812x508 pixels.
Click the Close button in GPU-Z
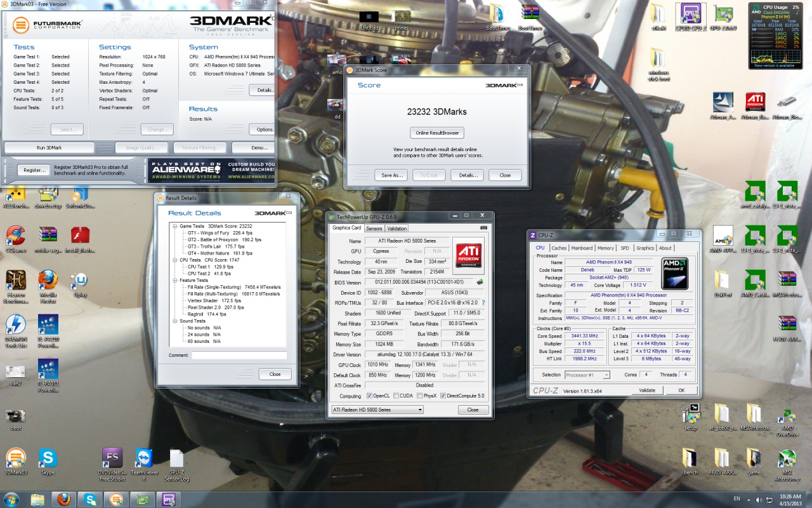473,410
